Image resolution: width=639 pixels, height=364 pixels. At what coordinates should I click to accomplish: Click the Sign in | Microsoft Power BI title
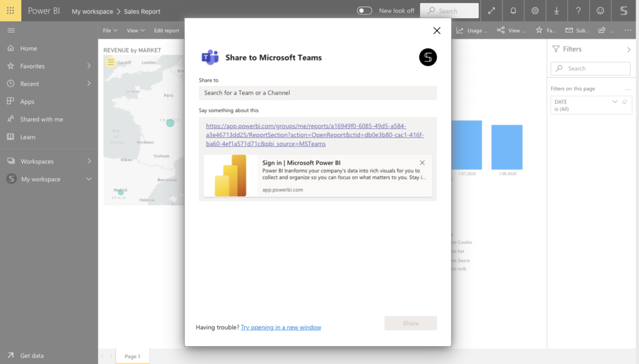[301, 163]
